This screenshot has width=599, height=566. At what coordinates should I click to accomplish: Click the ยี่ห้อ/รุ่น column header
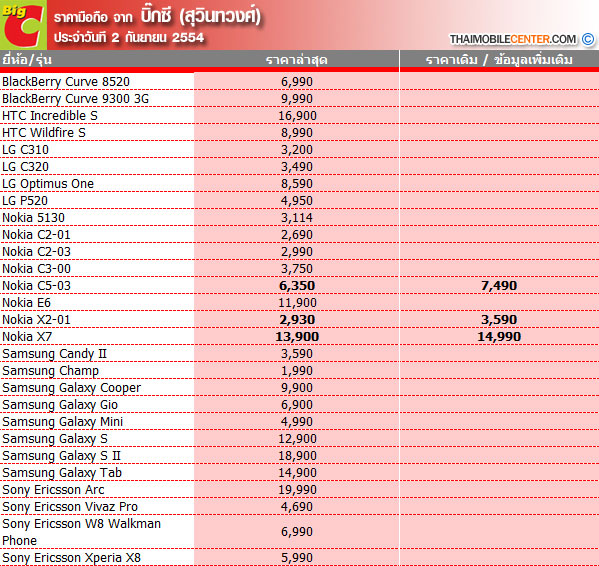[27, 60]
